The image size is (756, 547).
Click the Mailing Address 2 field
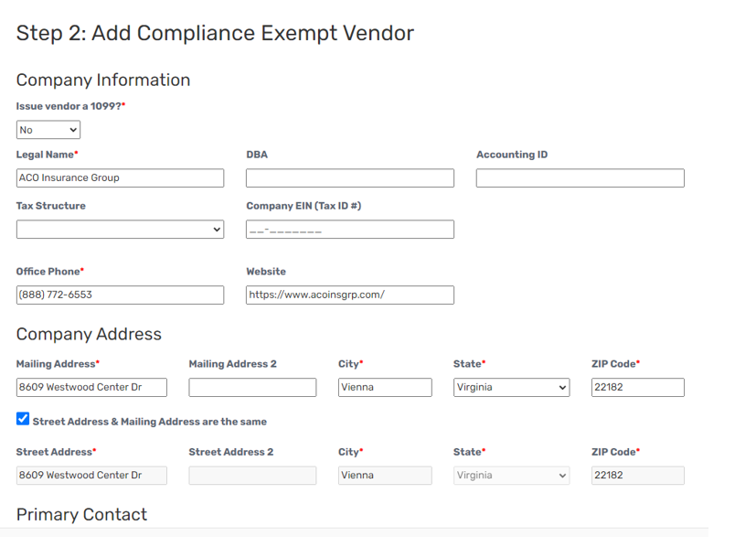(x=252, y=387)
